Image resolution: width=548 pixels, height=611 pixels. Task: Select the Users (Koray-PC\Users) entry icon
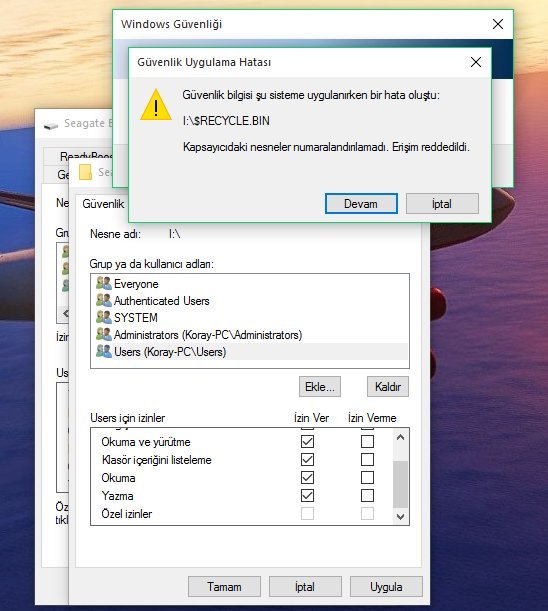coord(104,351)
